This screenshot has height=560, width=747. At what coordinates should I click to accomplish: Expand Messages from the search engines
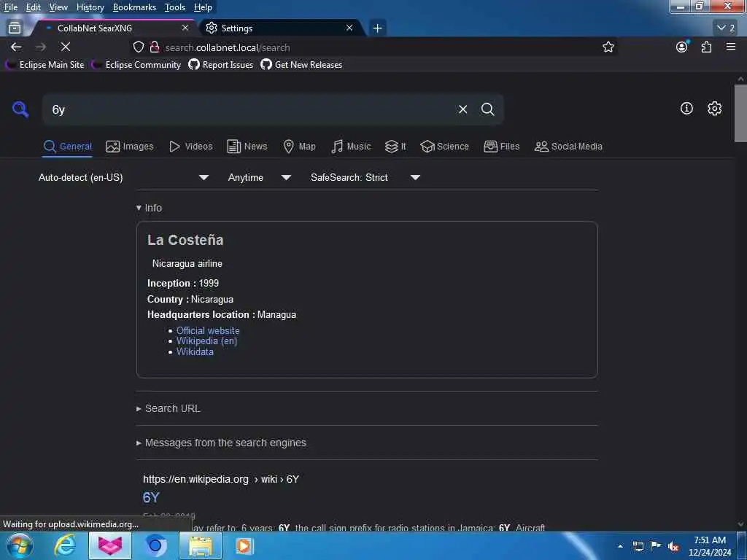click(221, 443)
